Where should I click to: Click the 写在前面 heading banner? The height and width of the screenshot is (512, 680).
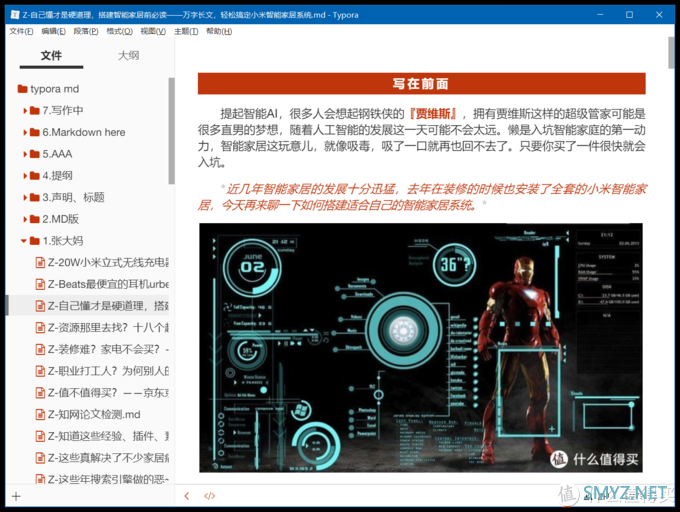(422, 84)
